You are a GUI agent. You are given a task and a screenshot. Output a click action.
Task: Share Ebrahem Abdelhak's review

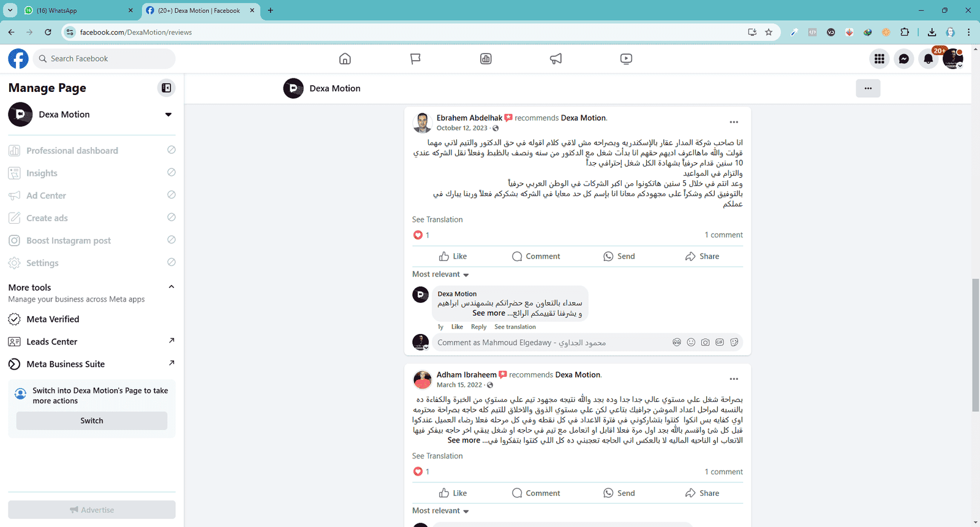702,256
